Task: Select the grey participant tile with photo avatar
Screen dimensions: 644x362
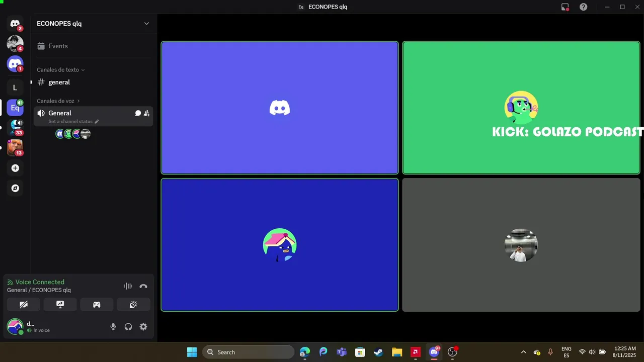Action: [521, 245]
